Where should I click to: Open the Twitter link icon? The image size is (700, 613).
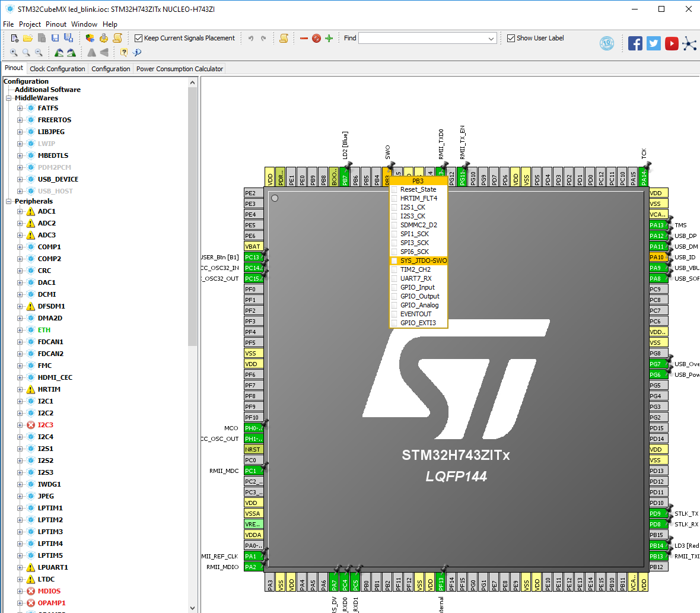[x=654, y=43]
